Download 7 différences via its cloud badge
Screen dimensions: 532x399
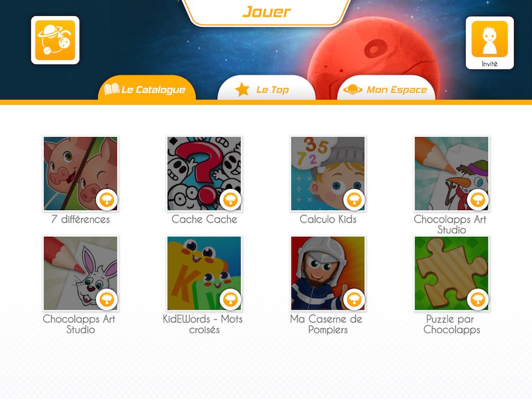coord(106,199)
